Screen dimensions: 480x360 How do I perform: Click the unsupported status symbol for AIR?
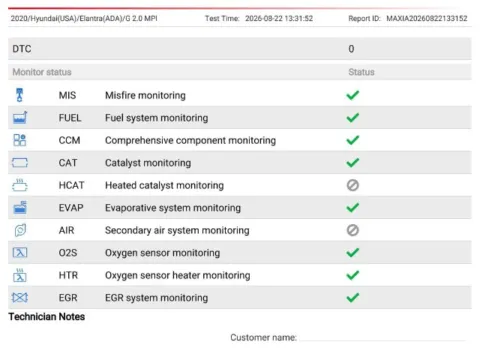coord(353,230)
